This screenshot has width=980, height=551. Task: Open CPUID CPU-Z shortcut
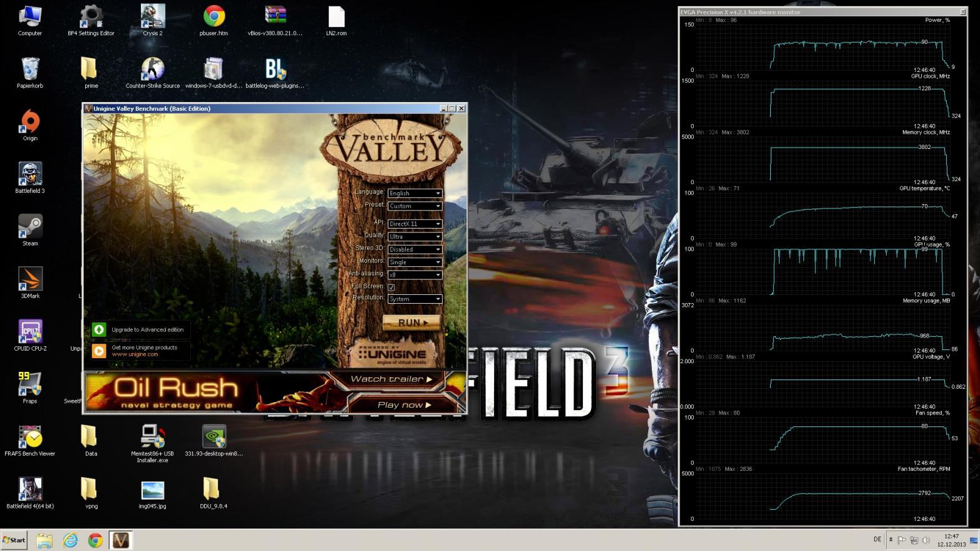click(29, 336)
